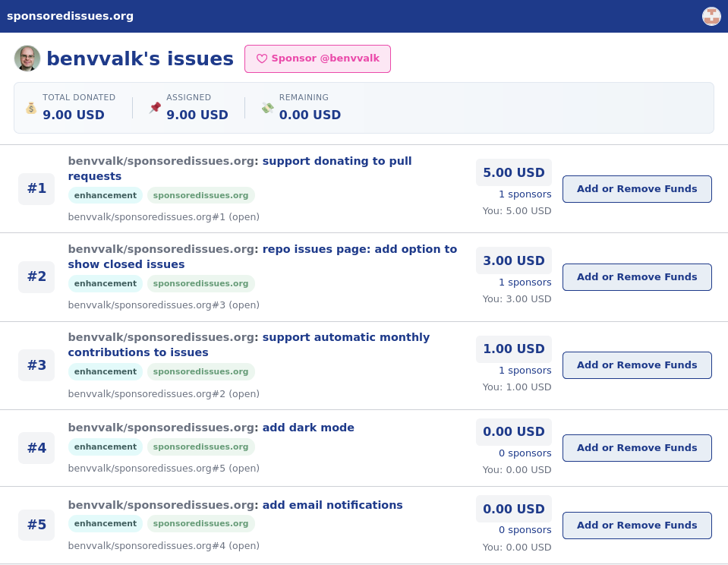Open the 'add dark mode' issue title
The image size is (728, 565).
point(307,428)
